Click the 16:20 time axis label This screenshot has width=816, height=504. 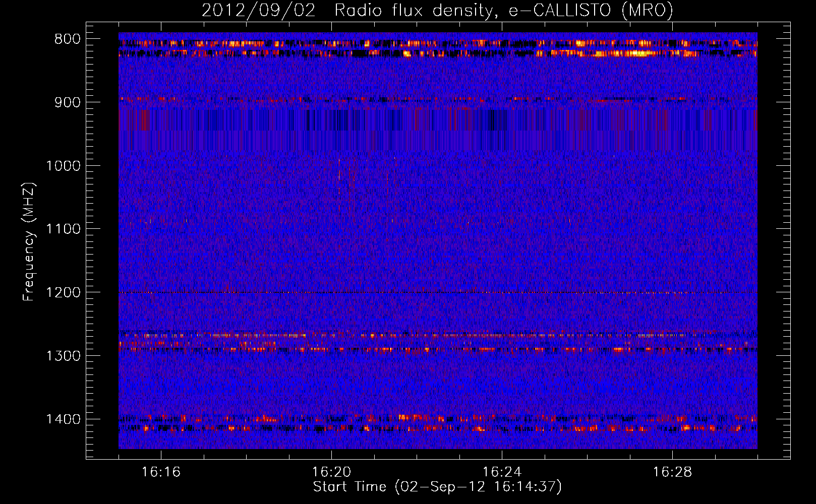tap(331, 472)
